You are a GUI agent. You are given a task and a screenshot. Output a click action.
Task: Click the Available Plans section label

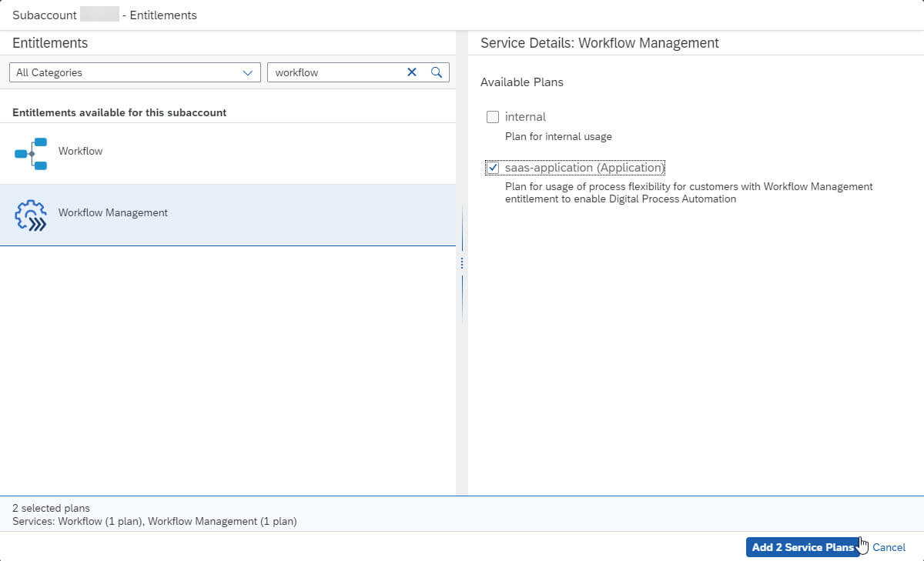point(521,82)
